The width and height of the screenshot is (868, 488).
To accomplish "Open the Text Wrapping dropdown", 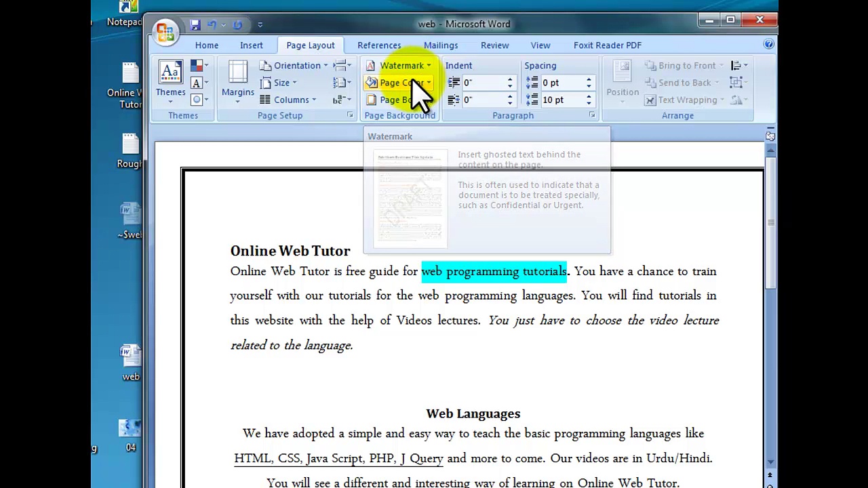I will click(684, 100).
